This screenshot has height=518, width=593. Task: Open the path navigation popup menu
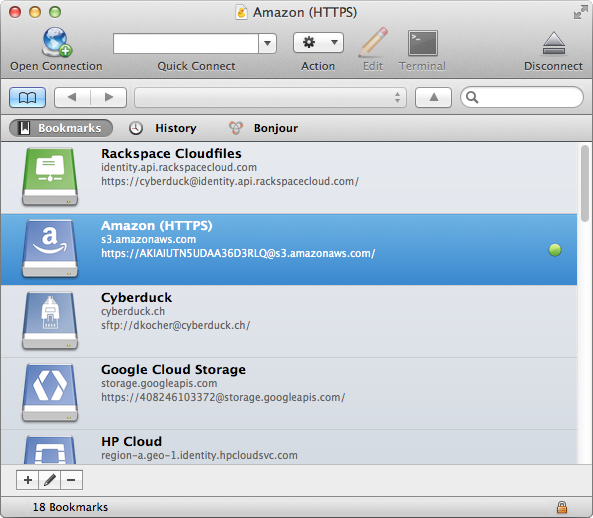270,98
